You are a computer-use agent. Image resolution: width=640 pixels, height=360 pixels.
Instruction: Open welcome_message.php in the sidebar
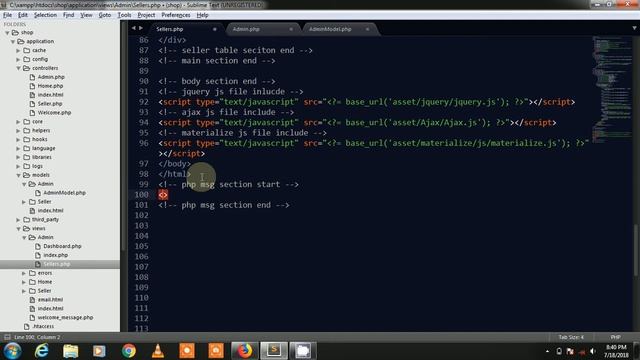pyautogui.click(x=65, y=318)
